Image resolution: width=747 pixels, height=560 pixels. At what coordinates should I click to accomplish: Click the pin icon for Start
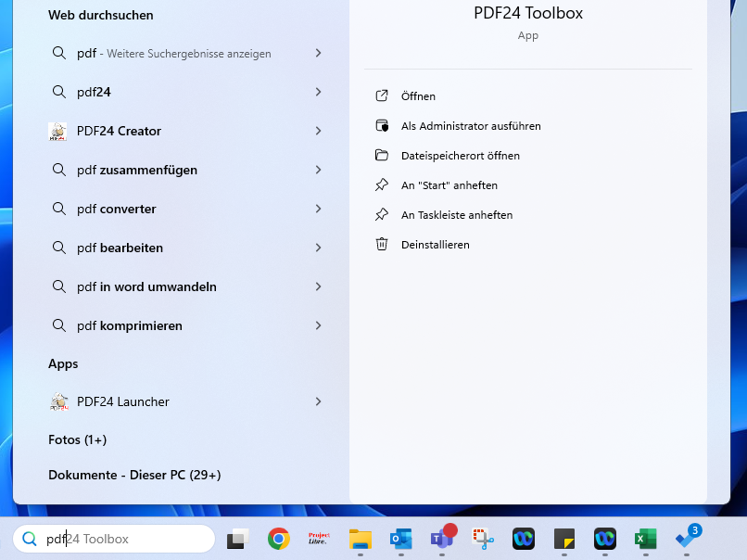382,185
